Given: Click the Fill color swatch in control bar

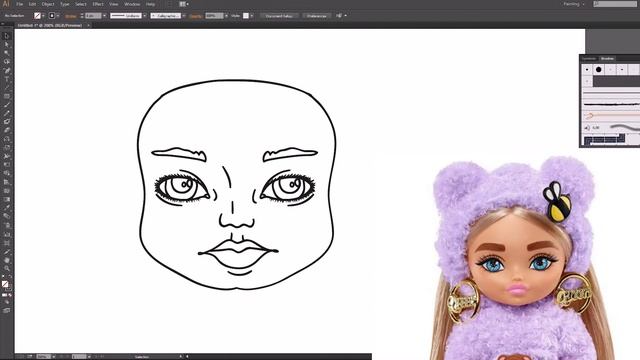Looking at the screenshot, I should pyautogui.click(x=38, y=16).
